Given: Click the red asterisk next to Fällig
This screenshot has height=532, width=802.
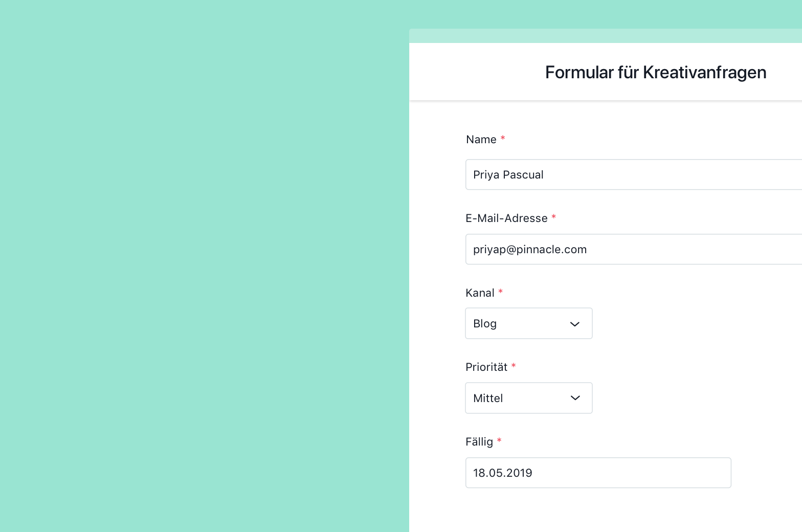Looking at the screenshot, I should (499, 441).
